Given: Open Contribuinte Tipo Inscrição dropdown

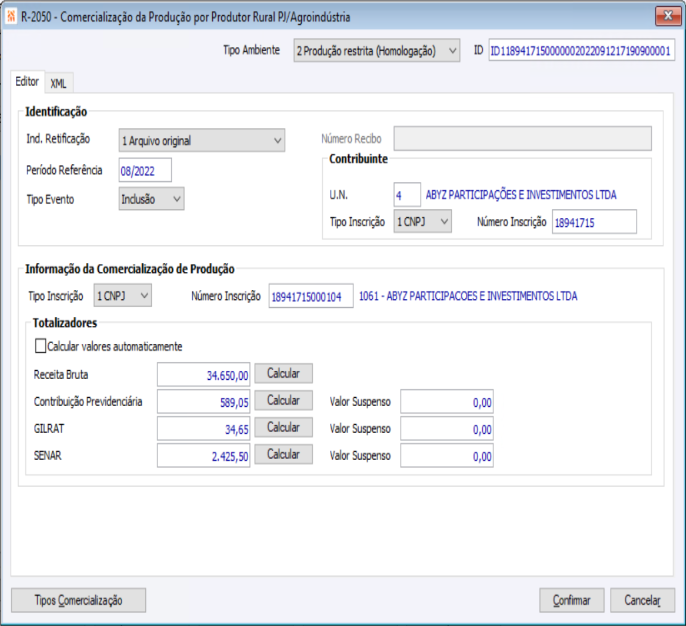Looking at the screenshot, I should 423,222.
